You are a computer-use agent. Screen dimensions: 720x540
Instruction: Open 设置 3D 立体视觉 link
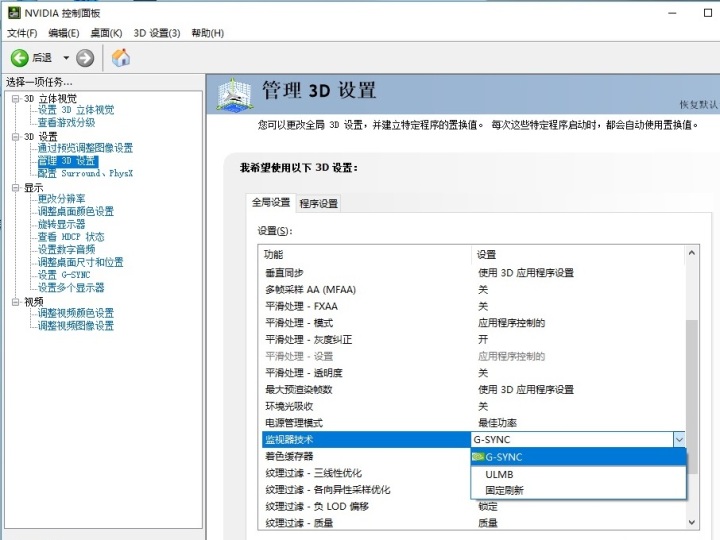(76, 110)
